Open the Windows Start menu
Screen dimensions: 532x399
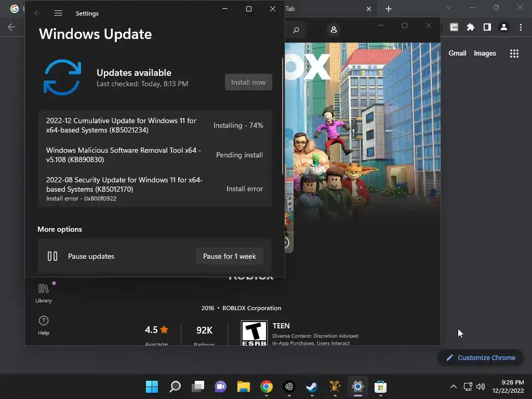(x=152, y=387)
